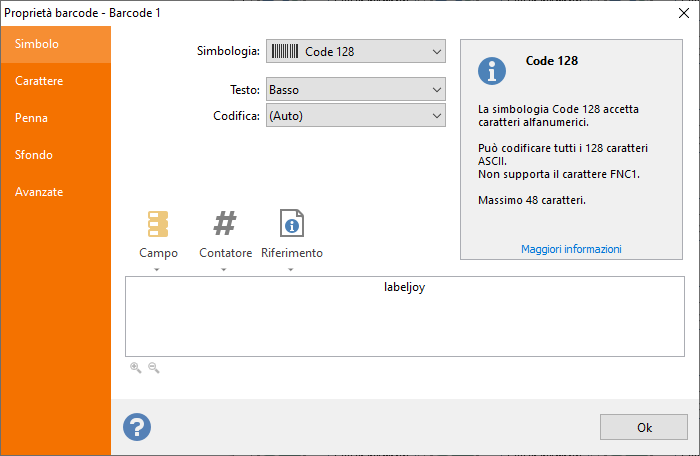700x456 pixels.
Task: Open help with the question mark icon
Action: (x=137, y=427)
